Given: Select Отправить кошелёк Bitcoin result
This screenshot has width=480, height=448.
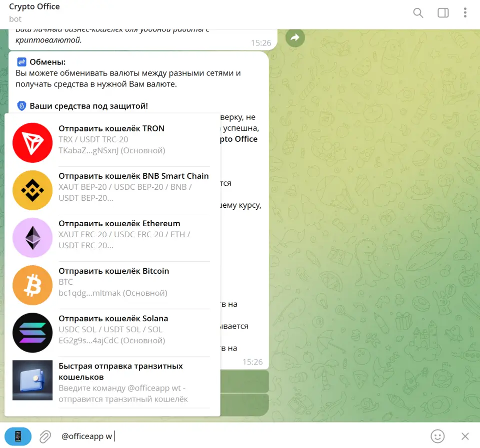Looking at the screenshot, I should 112,285.
